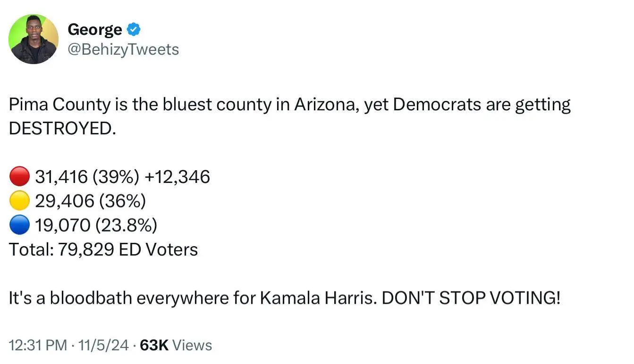This screenshot has width=634, height=364.
Task: Click the blue circle emoji
Action: [19, 226]
